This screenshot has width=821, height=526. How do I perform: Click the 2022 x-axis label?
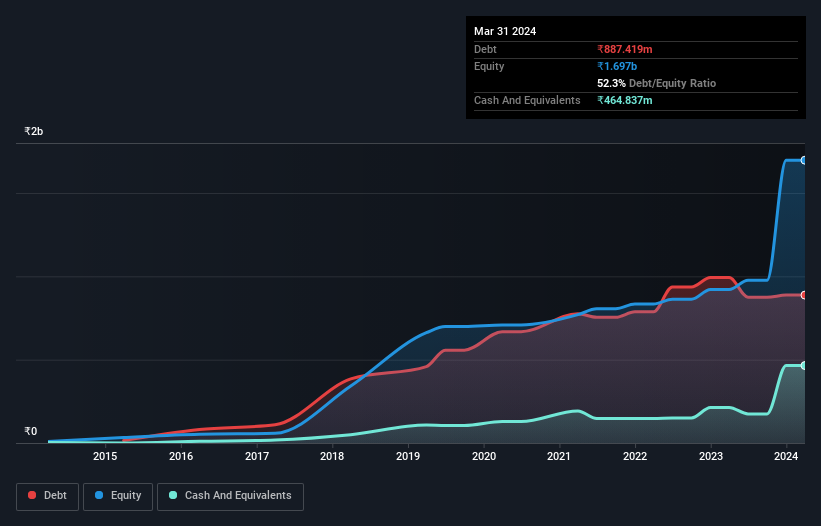pyautogui.click(x=635, y=456)
